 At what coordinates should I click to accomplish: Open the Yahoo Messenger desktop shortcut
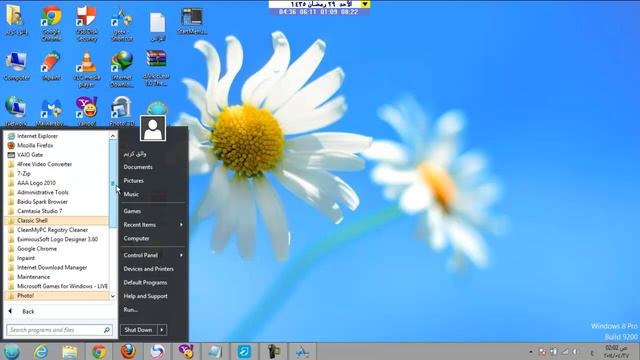tap(87, 111)
